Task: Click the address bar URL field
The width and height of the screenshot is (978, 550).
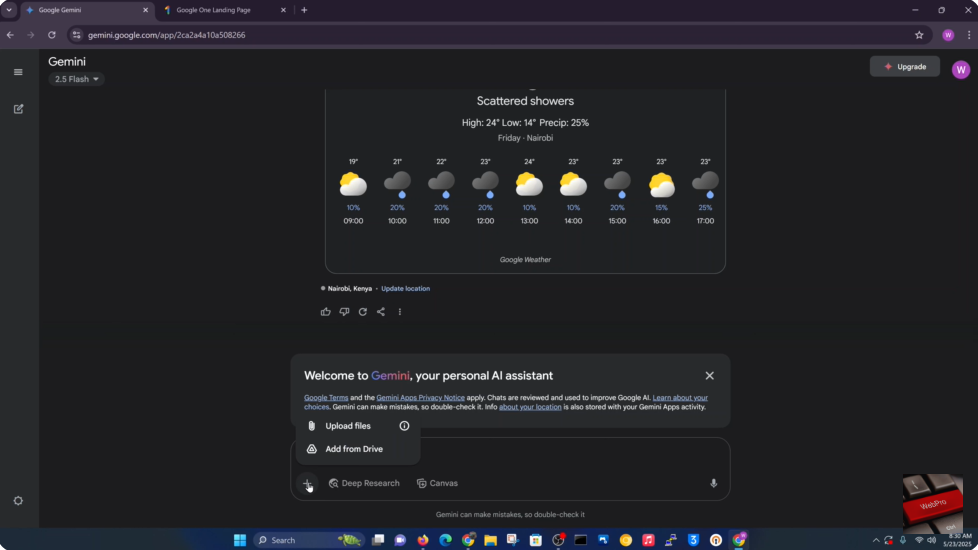Action: pyautogui.click(x=493, y=35)
